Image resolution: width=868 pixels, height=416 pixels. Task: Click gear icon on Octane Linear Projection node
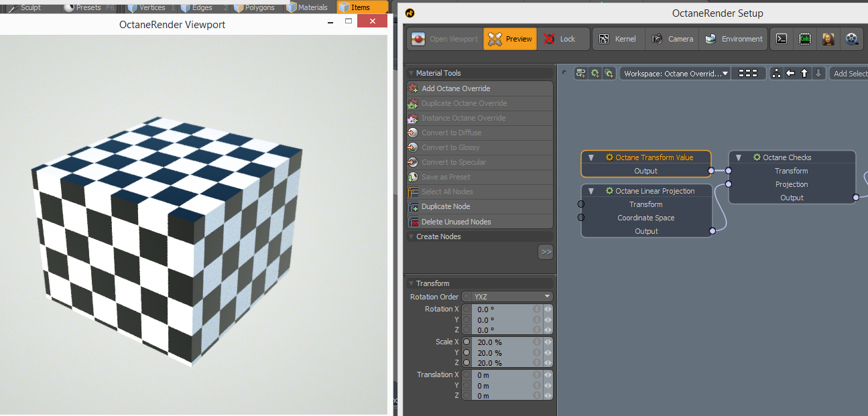tap(609, 191)
